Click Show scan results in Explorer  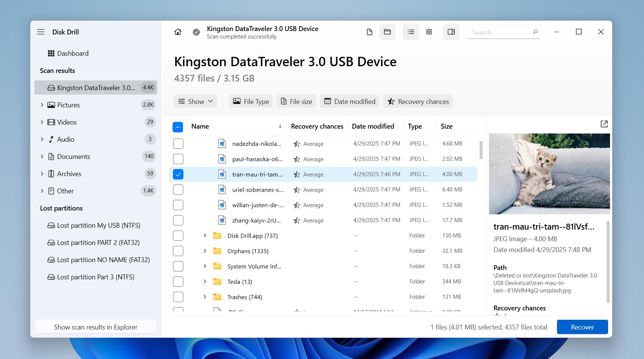click(96, 327)
